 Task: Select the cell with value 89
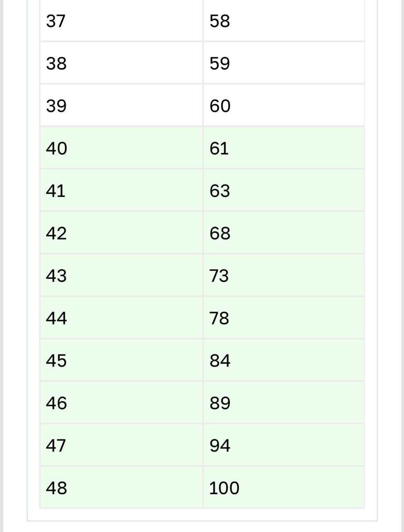click(x=284, y=402)
